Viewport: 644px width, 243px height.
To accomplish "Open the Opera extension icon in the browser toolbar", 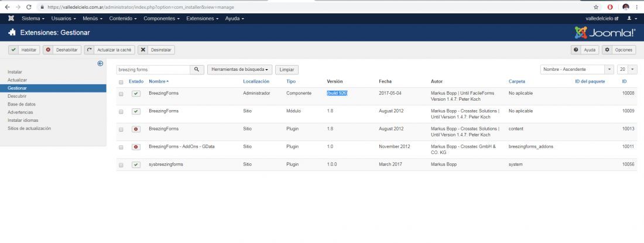I will [x=610, y=7].
